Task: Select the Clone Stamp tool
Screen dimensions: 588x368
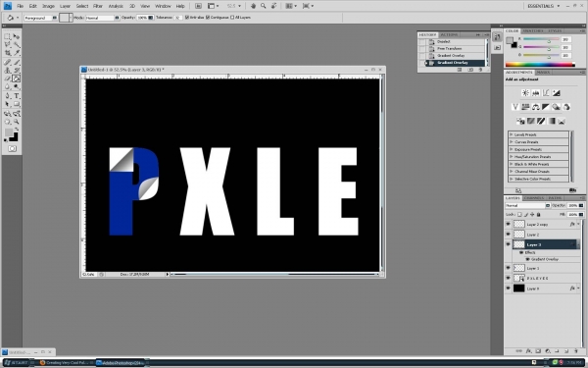Action: 7,71
